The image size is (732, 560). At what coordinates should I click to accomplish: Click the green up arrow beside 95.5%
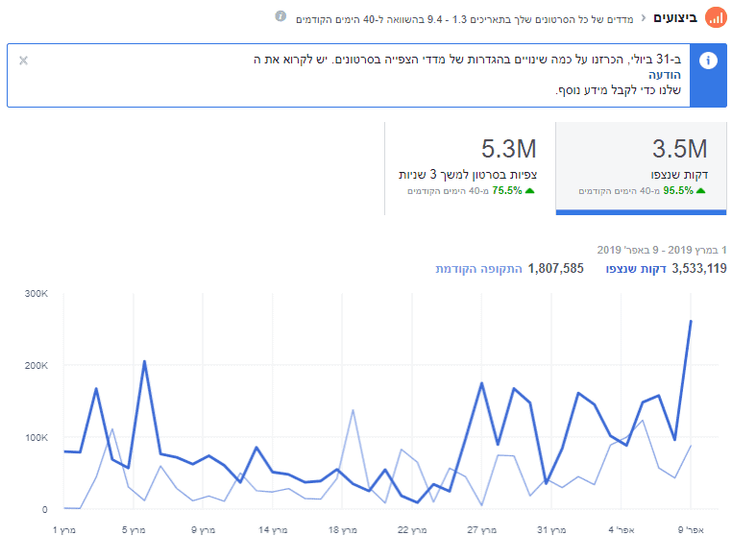tap(700, 190)
